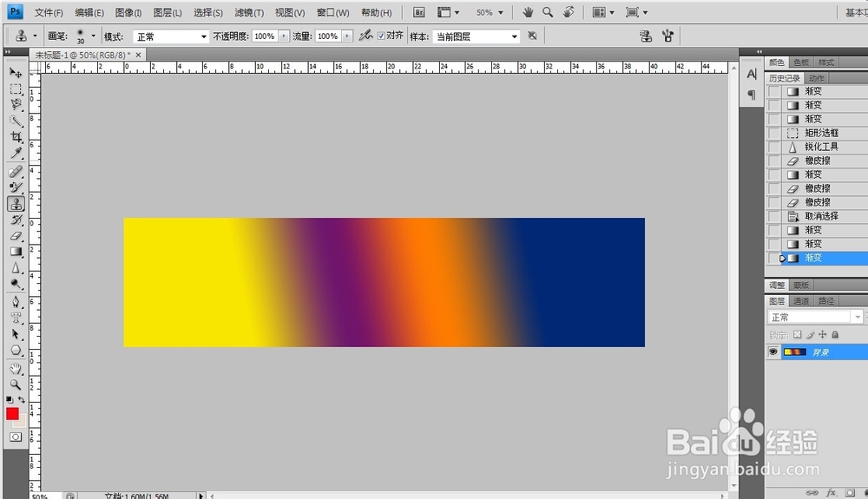Screen dimensions: 868x499
Task: Set history brush source for 矩形选框 state
Action: coord(774,133)
